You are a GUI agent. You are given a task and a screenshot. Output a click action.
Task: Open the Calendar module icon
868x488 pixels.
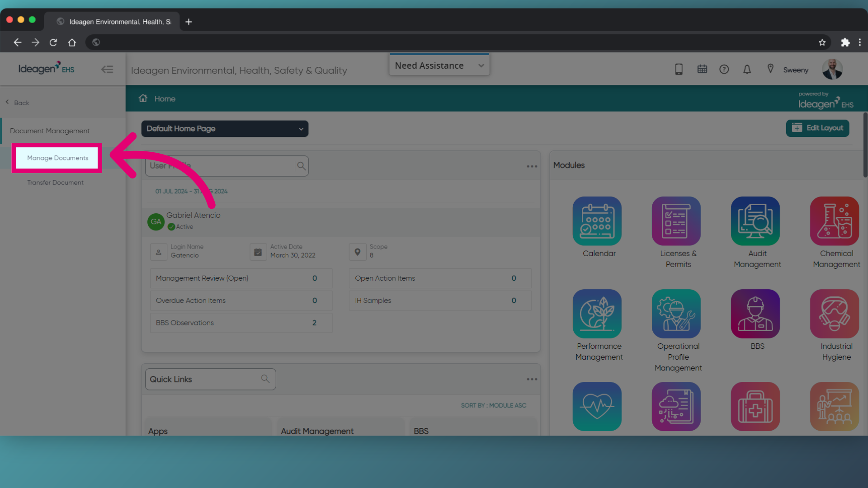coord(597,221)
